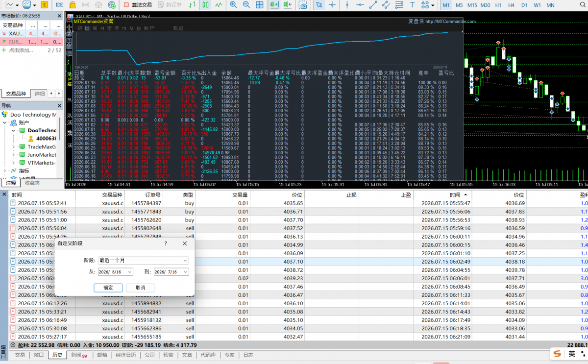
Task: Open the IDE MetaEditor button
Action: [59, 5]
